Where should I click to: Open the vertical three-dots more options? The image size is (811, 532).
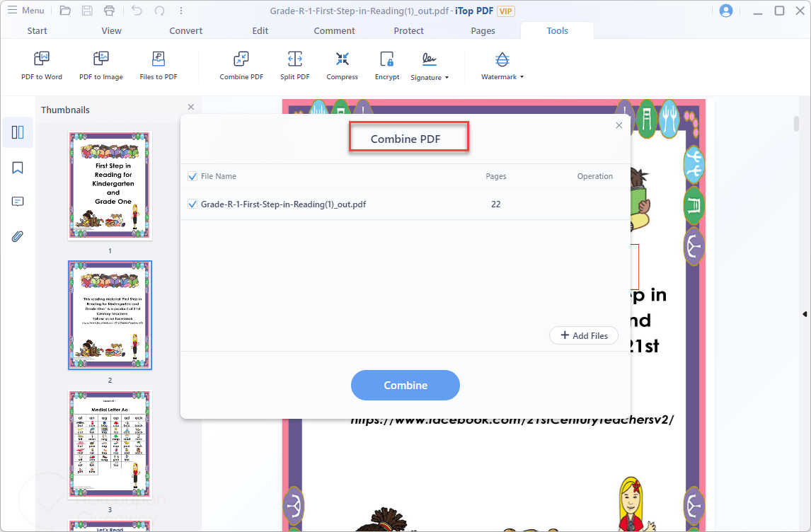point(181,11)
